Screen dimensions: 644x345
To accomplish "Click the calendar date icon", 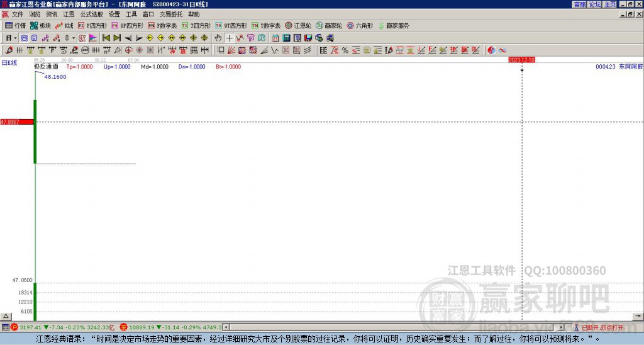I will pyautogui.click(x=275, y=38).
